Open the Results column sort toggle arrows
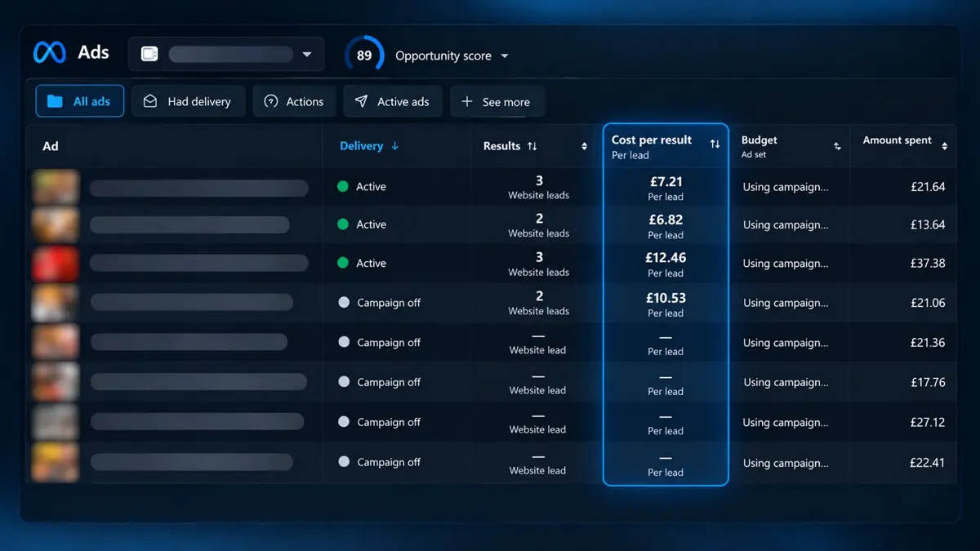 point(584,147)
